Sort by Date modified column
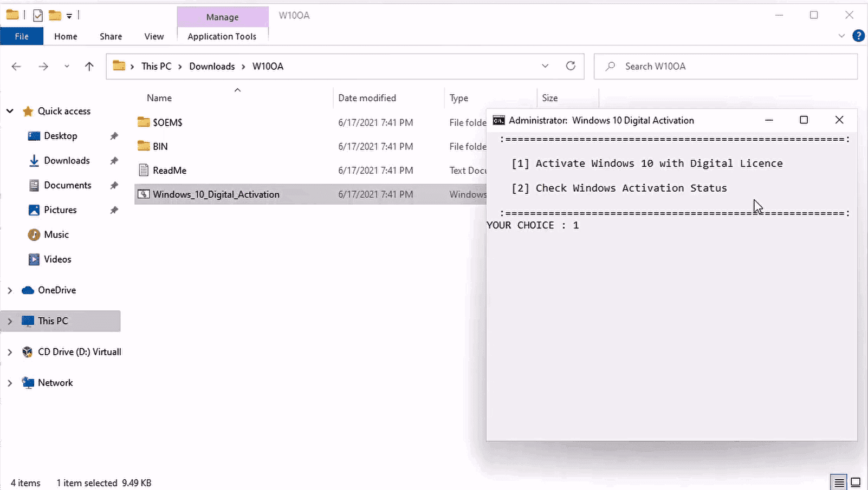Viewport: 868px width, 490px height. pyautogui.click(x=367, y=98)
